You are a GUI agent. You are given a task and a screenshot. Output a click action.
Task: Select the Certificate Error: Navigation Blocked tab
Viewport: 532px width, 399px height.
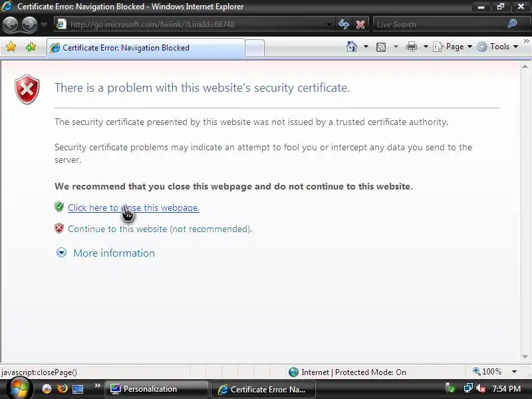pyautogui.click(x=146, y=48)
